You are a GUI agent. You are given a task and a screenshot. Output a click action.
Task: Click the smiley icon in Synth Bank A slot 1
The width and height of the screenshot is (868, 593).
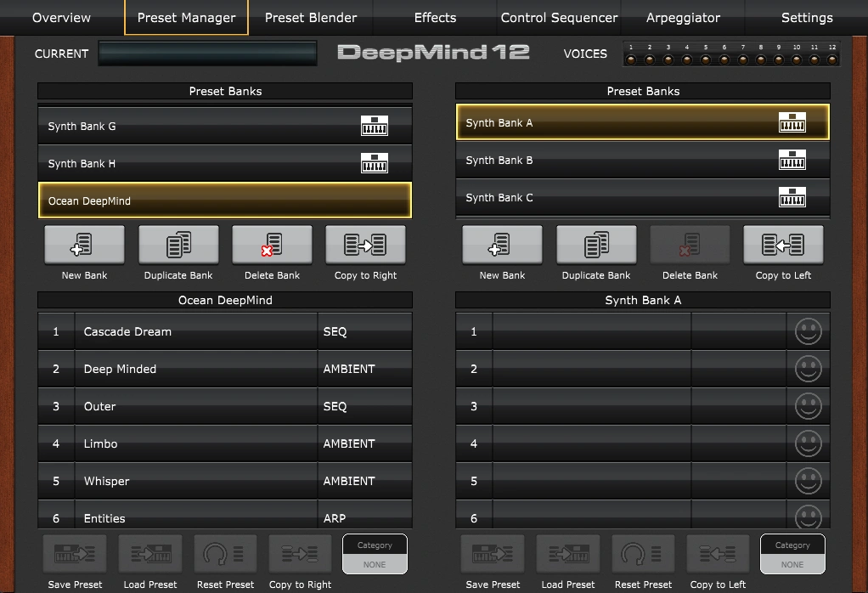click(x=808, y=331)
